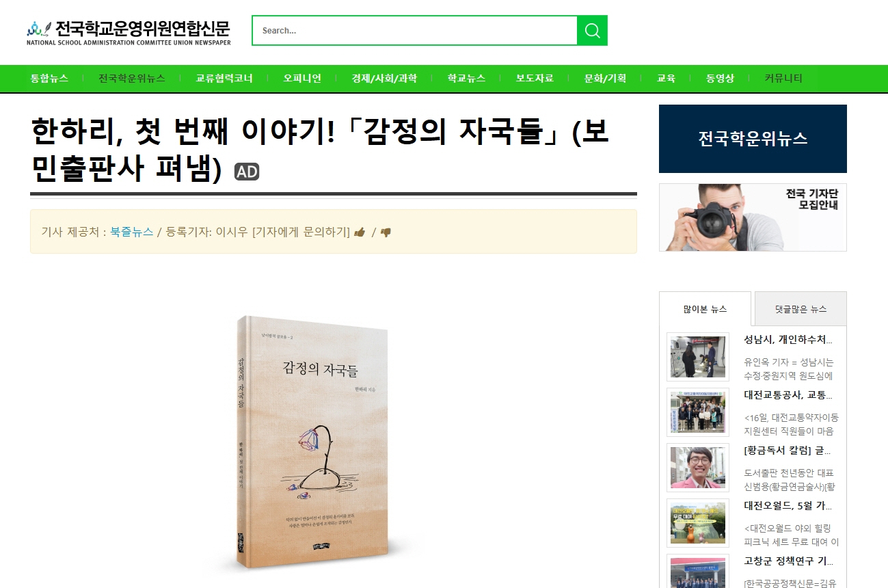Viewport: 888px width, 588px height.
Task: Click the site logo 전국학교운영위원연합신문
Action: (x=129, y=31)
